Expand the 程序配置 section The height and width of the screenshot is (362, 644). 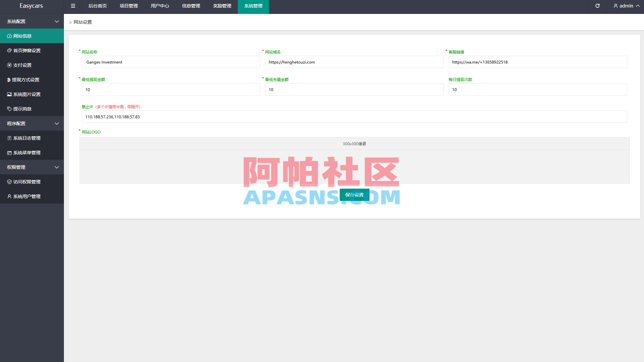(32, 123)
